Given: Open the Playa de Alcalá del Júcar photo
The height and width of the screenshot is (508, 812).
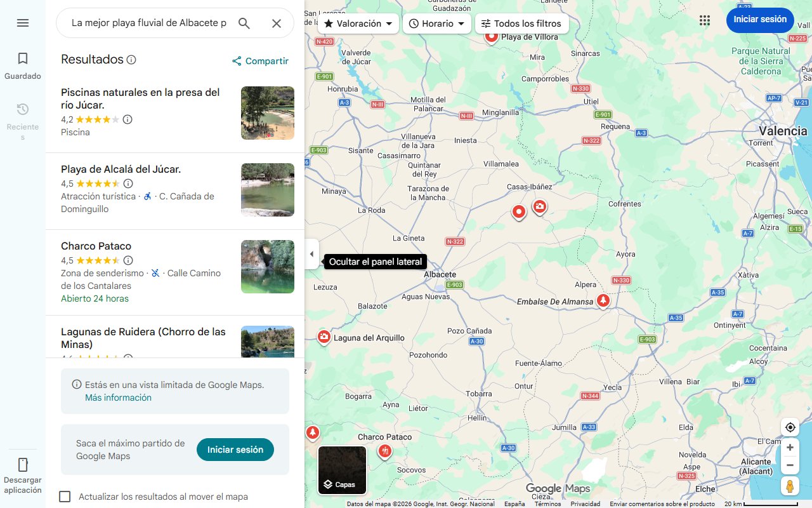Looking at the screenshot, I should 267,189.
